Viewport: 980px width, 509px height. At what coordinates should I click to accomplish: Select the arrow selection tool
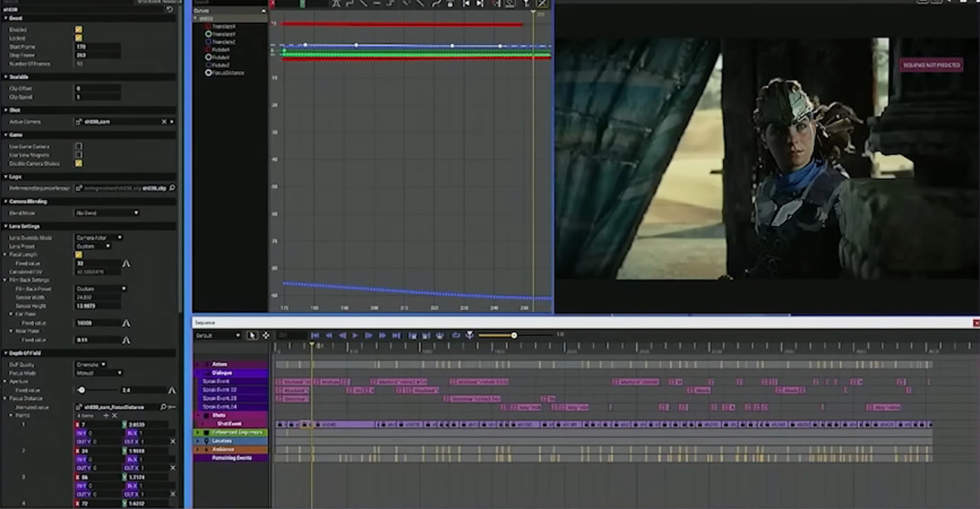252,335
